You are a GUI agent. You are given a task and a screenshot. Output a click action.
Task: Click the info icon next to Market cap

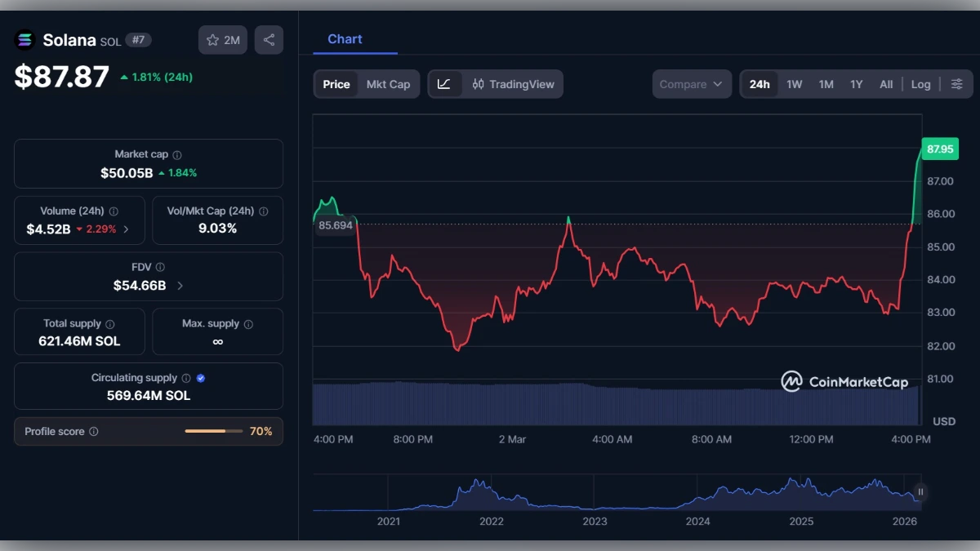click(178, 153)
